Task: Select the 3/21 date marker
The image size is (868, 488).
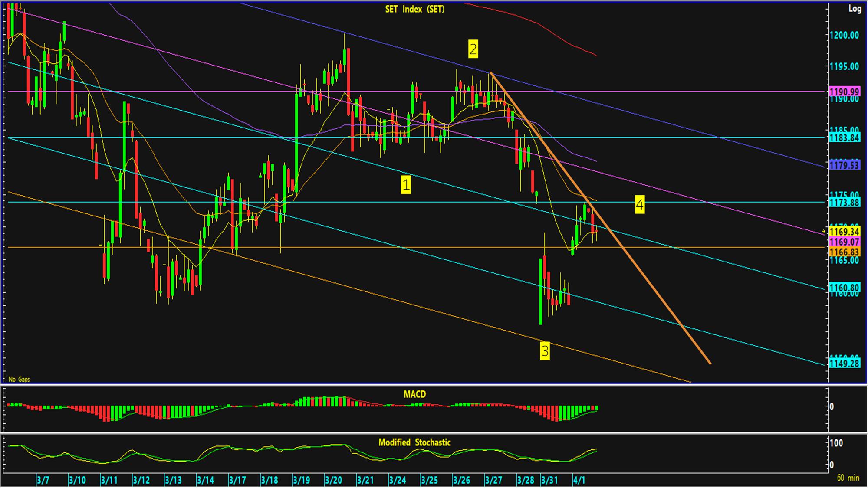Action: [x=365, y=480]
